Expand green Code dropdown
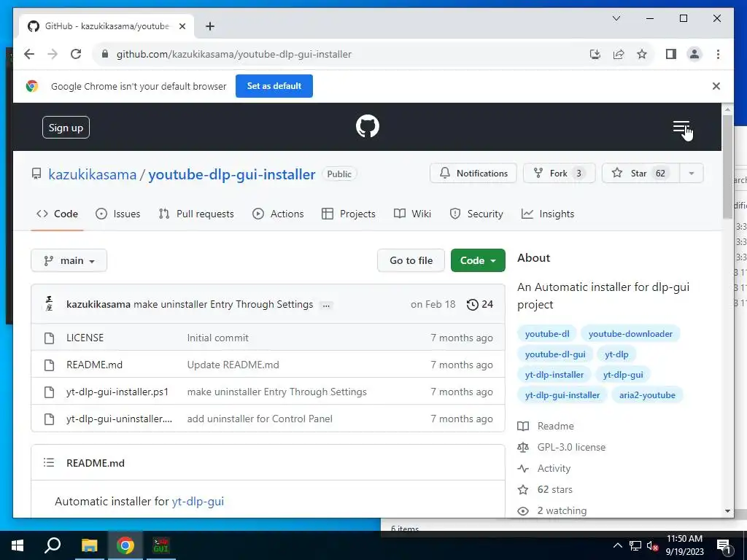Screen dimensions: 747x560 pos(478,260)
